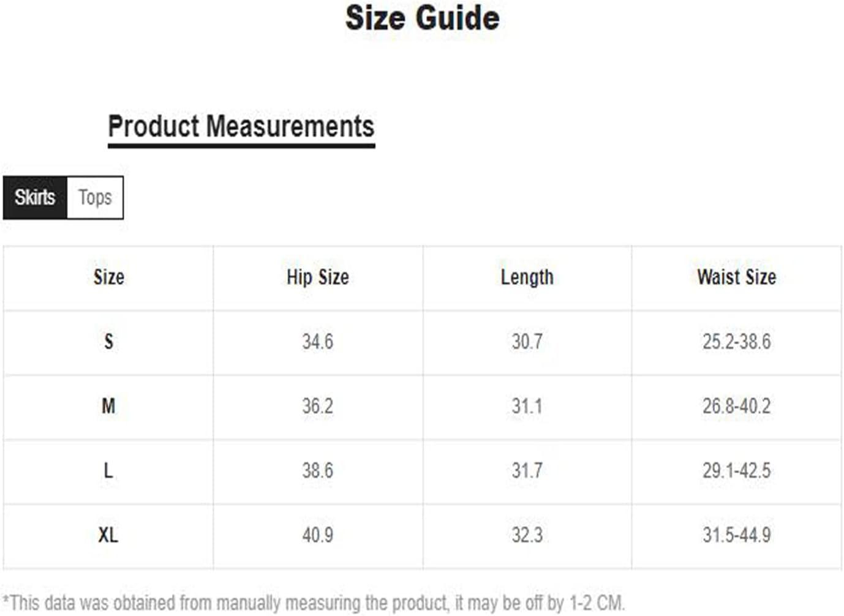The width and height of the screenshot is (844, 616).
Task: Select the S size row label
Action: [108, 342]
